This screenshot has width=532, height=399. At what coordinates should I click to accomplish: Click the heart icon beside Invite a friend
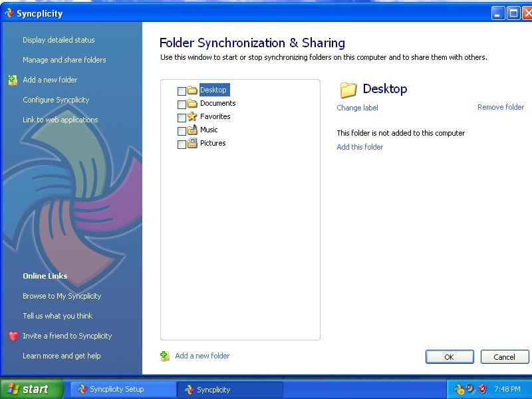click(x=13, y=336)
